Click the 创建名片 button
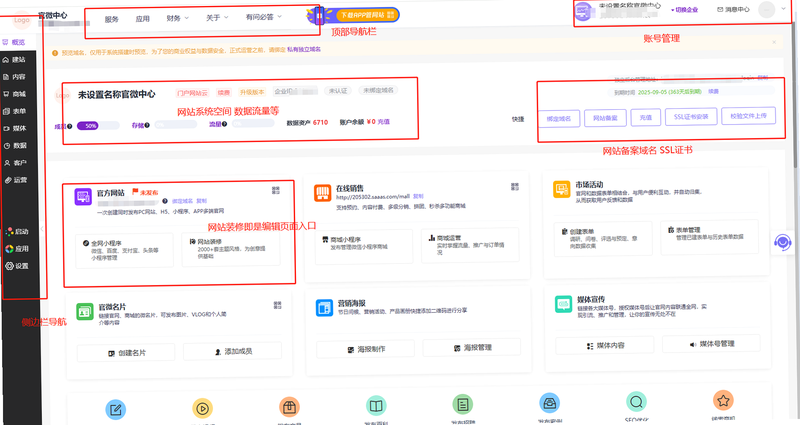 126,353
